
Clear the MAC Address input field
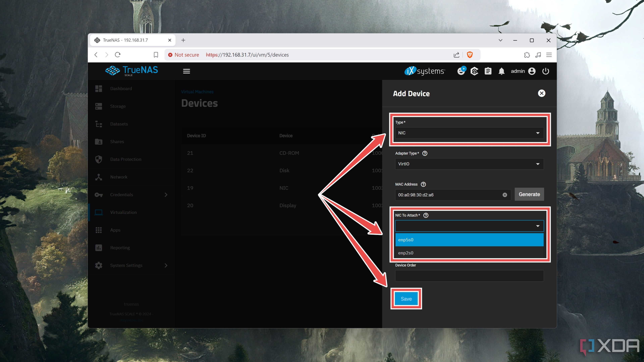[505, 194]
